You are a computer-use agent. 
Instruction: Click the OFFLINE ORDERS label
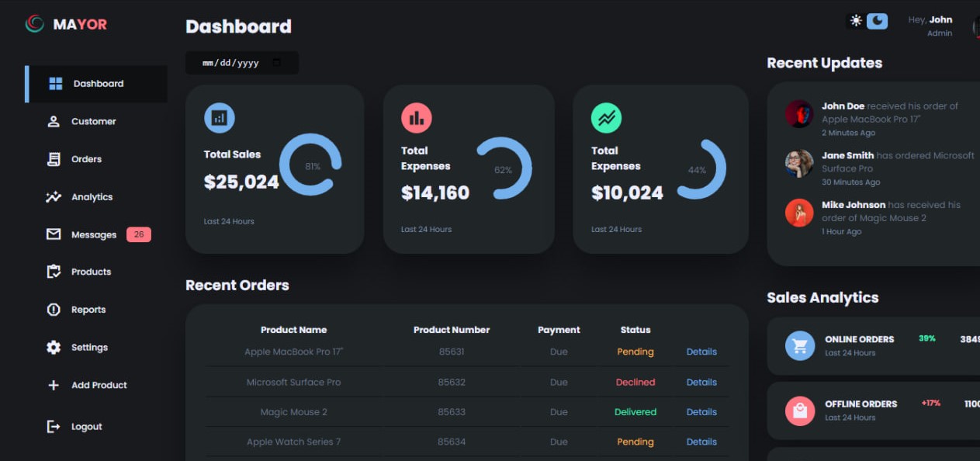tap(861, 404)
